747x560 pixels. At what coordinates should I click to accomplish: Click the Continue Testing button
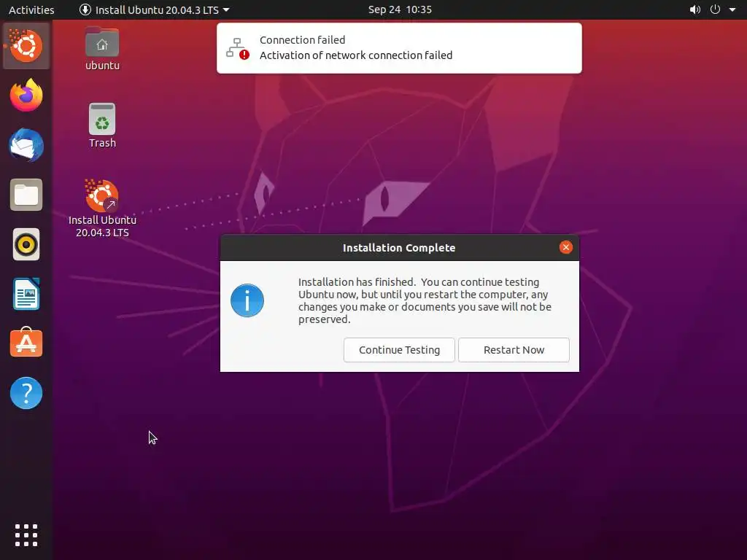399,350
